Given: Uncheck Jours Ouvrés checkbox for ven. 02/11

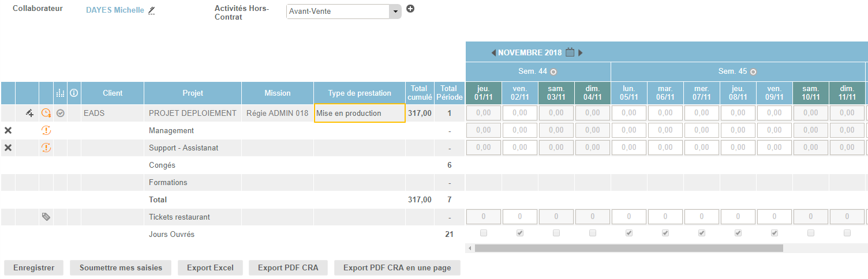Looking at the screenshot, I should 520,233.
